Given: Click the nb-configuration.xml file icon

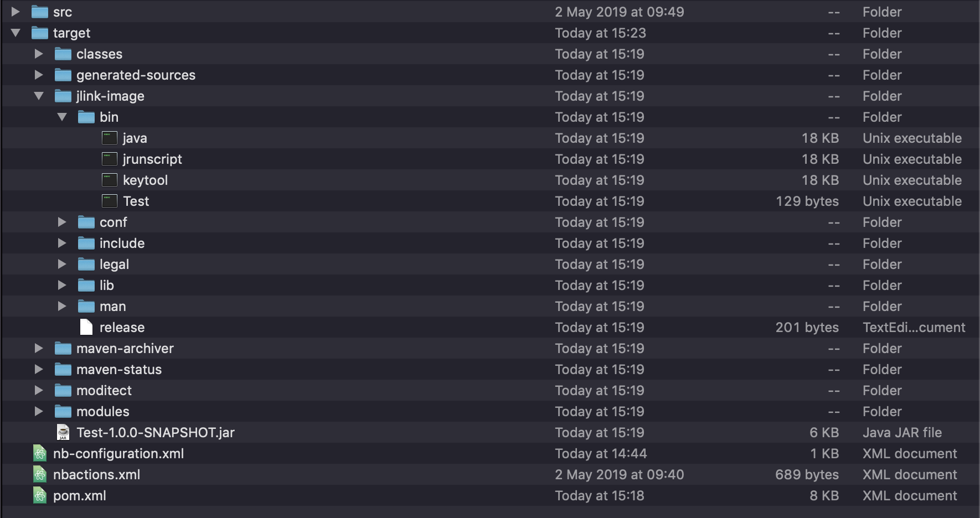Looking at the screenshot, I should click(40, 454).
